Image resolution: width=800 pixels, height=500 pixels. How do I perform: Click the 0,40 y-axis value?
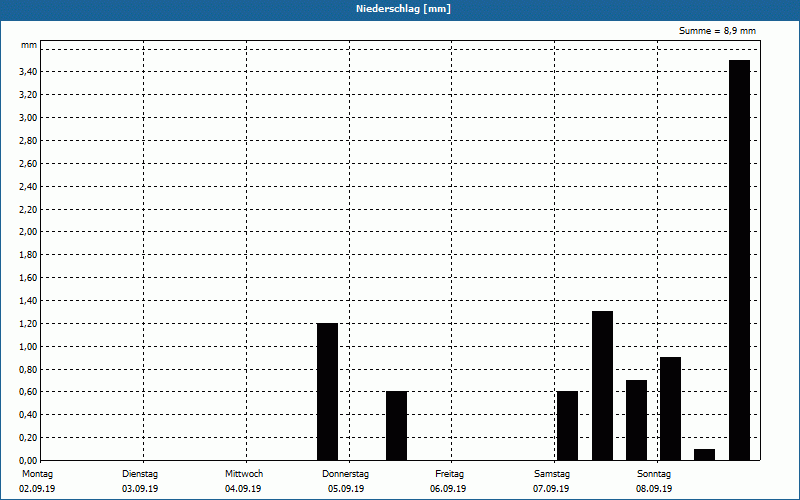click(28, 414)
